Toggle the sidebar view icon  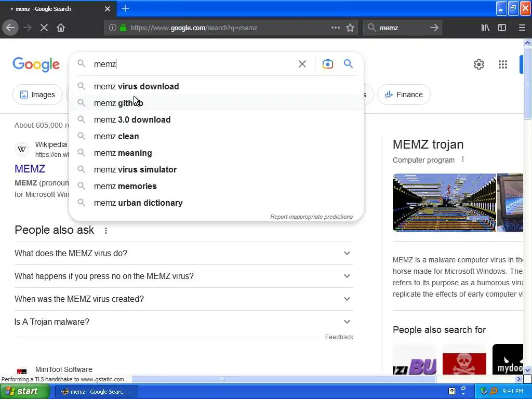(502, 28)
